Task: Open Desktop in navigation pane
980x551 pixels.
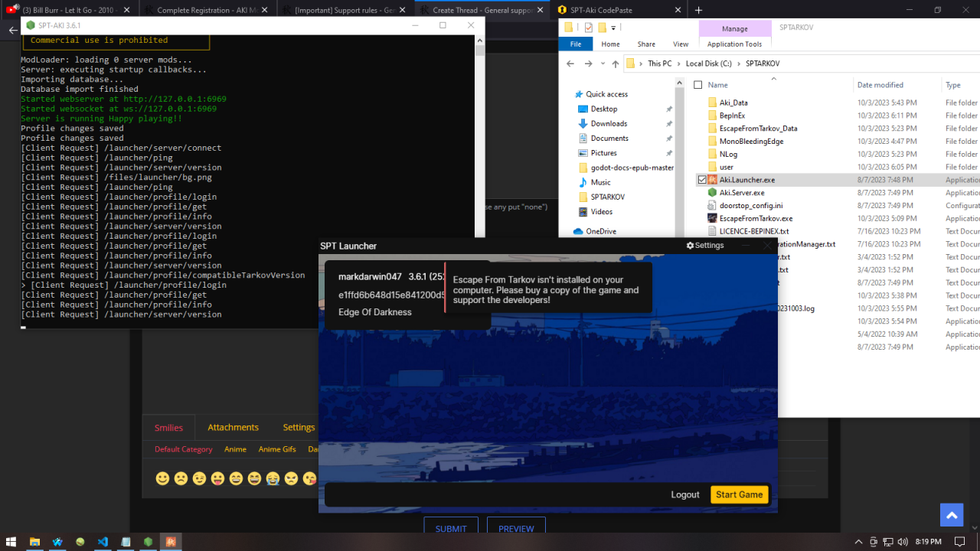Action: pyautogui.click(x=603, y=109)
